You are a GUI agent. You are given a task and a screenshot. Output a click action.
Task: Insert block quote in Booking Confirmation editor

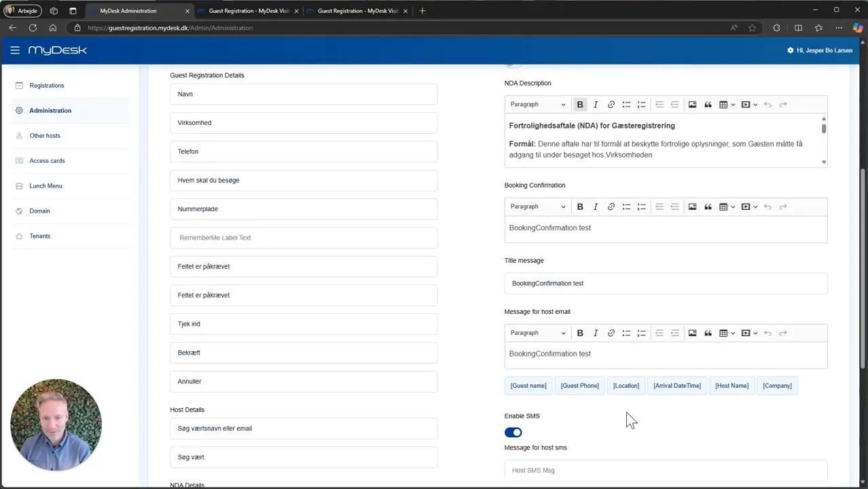708,206
